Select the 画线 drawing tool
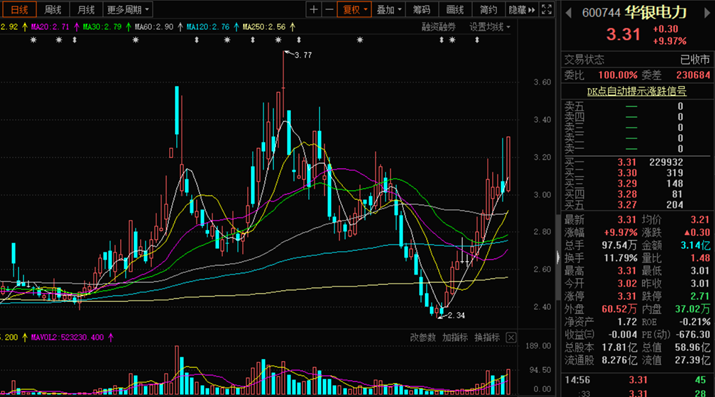The height and width of the screenshot is (397, 715). pyautogui.click(x=455, y=10)
